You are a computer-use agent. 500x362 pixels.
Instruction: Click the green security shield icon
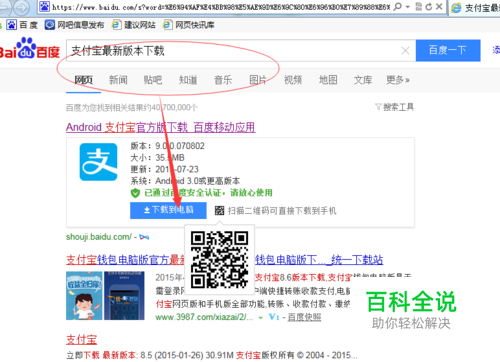pyautogui.click(x=135, y=193)
